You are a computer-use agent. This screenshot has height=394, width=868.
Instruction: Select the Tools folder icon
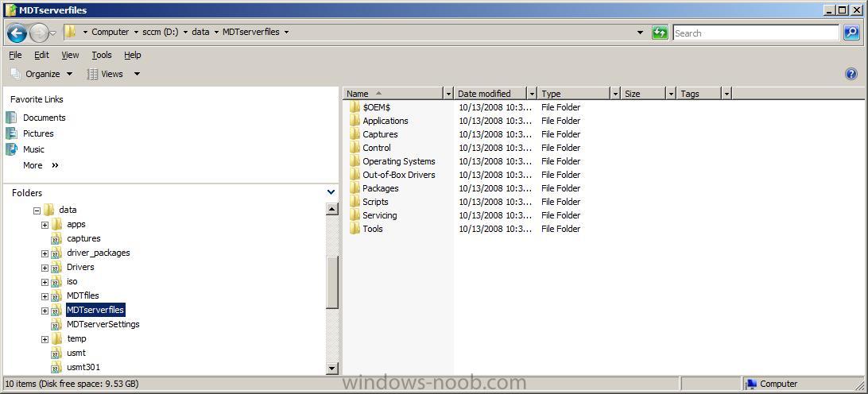tap(355, 229)
